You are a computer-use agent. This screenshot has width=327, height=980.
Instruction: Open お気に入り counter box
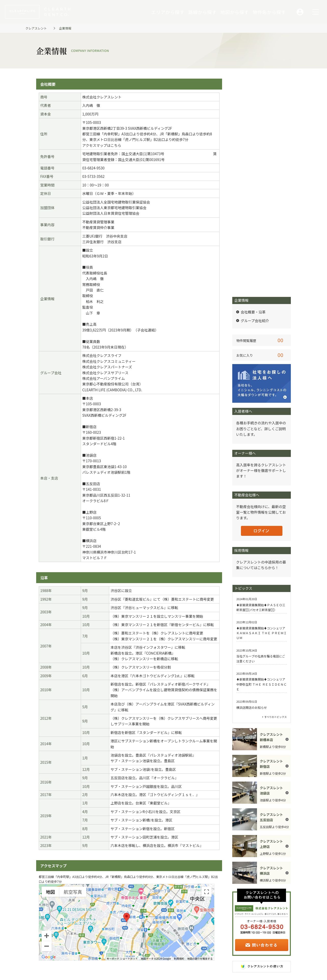(x=262, y=355)
